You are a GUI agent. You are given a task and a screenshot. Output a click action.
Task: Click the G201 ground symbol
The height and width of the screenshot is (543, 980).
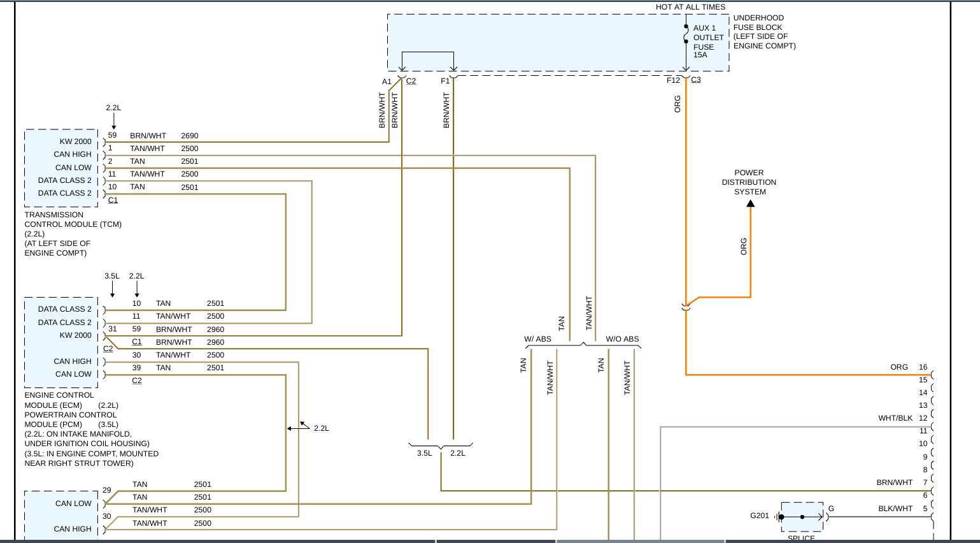click(778, 517)
